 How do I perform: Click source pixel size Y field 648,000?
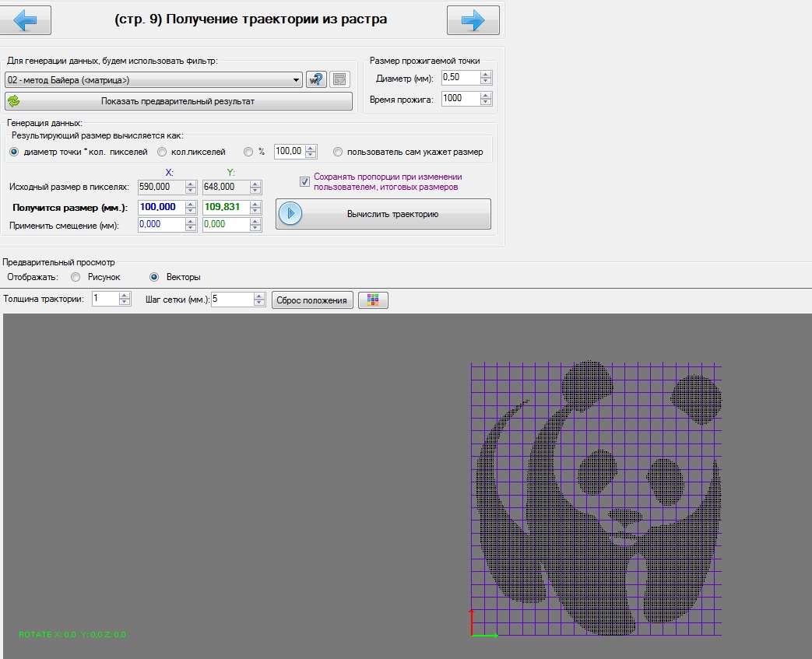[226, 187]
